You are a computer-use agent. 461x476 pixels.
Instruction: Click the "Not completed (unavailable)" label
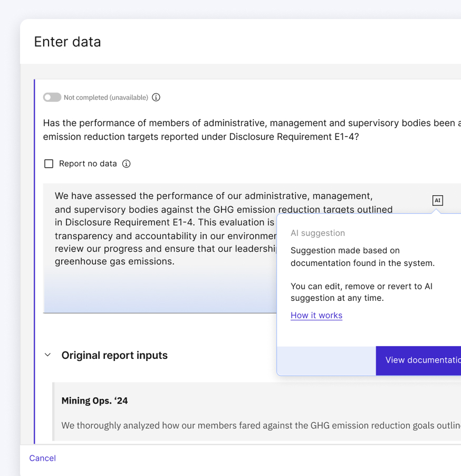pos(106,98)
